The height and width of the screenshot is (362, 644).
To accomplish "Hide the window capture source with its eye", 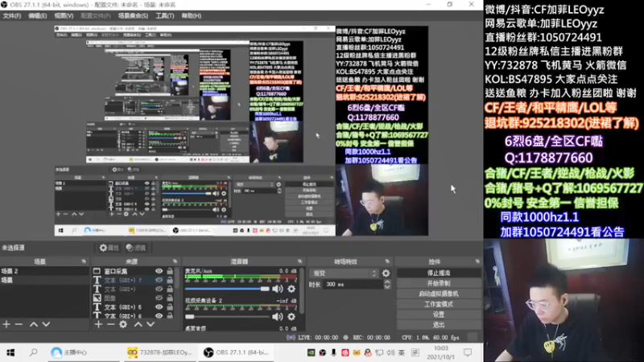I will 159,271.
